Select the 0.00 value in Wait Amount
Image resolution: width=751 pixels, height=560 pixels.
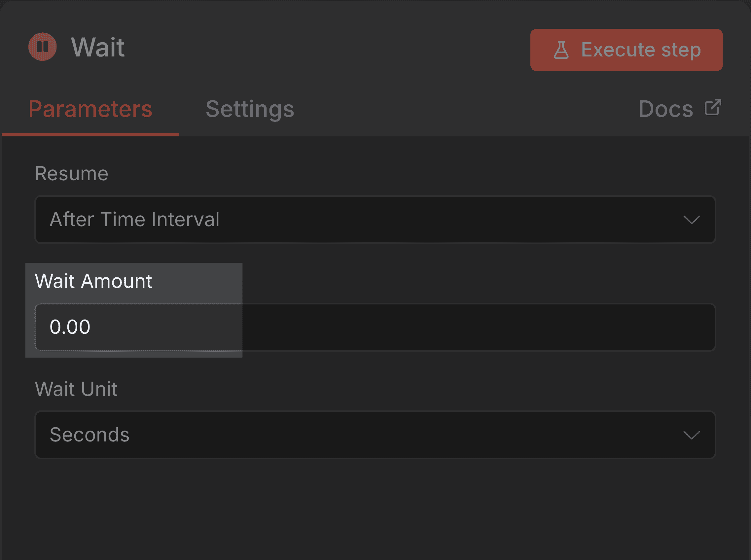(x=71, y=327)
